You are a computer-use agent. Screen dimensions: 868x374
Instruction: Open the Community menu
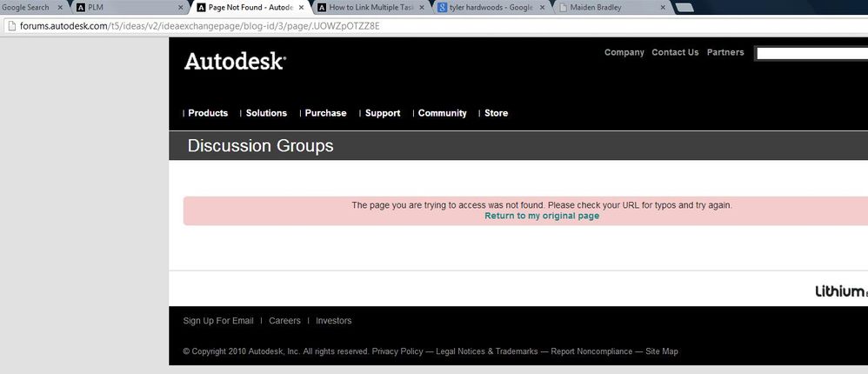[443, 113]
